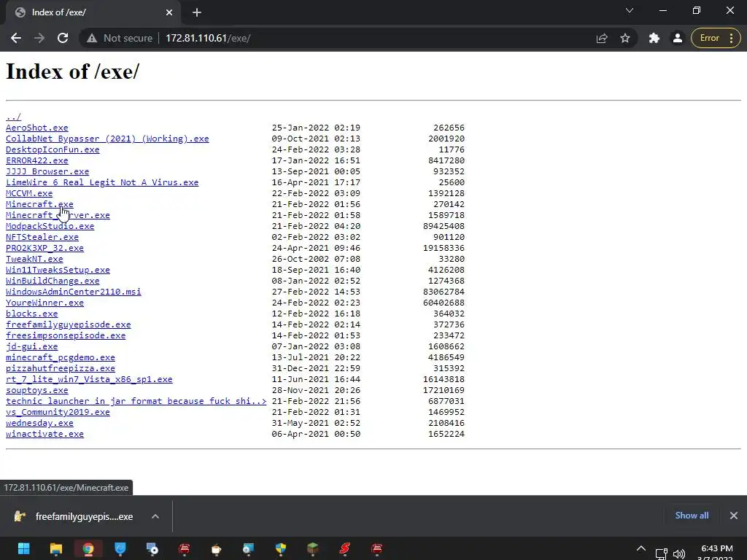Click wednesday.exe link
The height and width of the screenshot is (560, 747).
pos(39,424)
